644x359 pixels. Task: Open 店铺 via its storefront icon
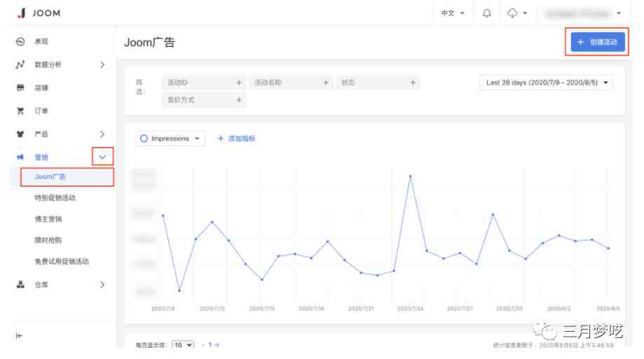(x=20, y=87)
